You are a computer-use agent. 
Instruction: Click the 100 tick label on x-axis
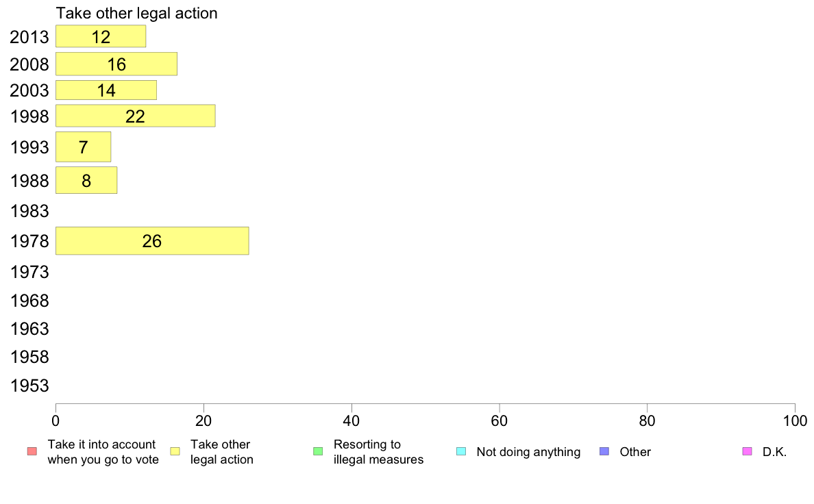(x=795, y=421)
